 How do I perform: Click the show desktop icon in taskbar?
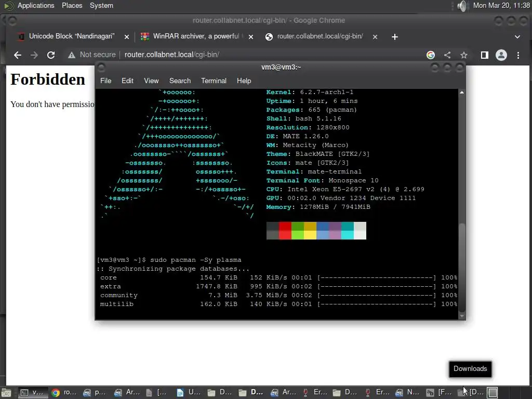coord(6,393)
